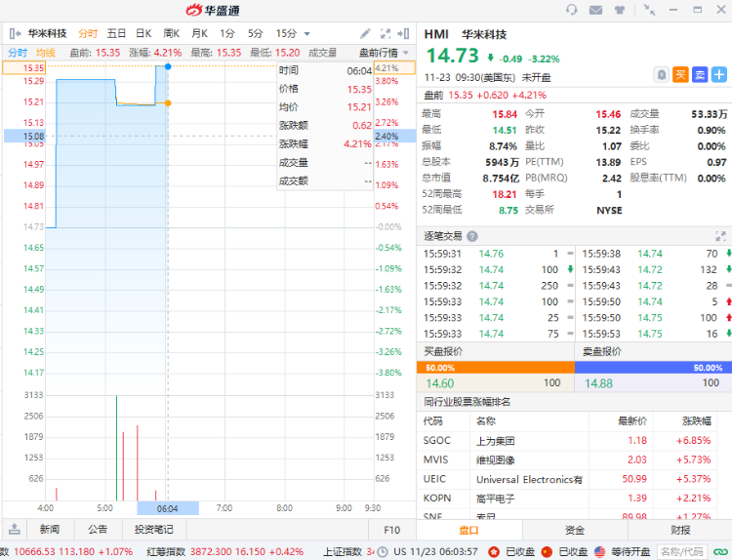The width and height of the screenshot is (732, 560).
Task: Open the stock list panel toggle
Action: tap(14, 33)
